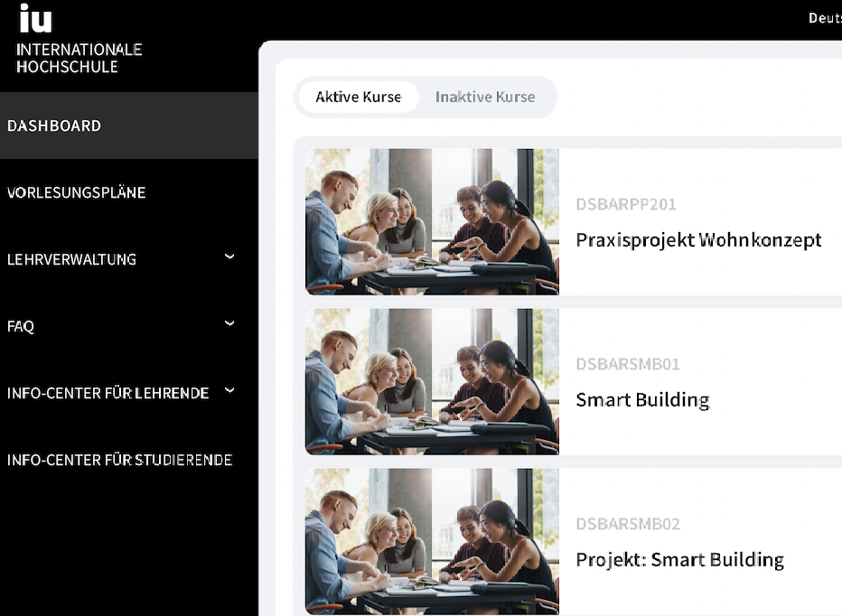
Task: Open Info-Center für Studierende
Action: [x=120, y=460]
